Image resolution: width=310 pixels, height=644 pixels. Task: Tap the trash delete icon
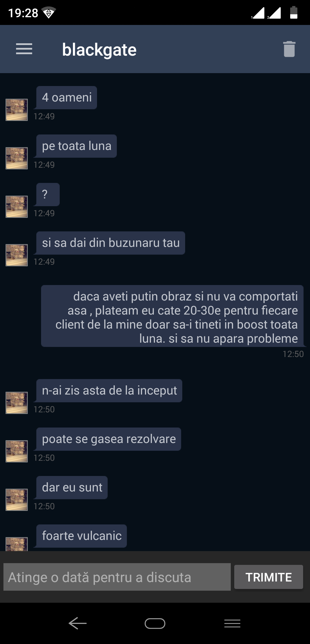(x=289, y=49)
